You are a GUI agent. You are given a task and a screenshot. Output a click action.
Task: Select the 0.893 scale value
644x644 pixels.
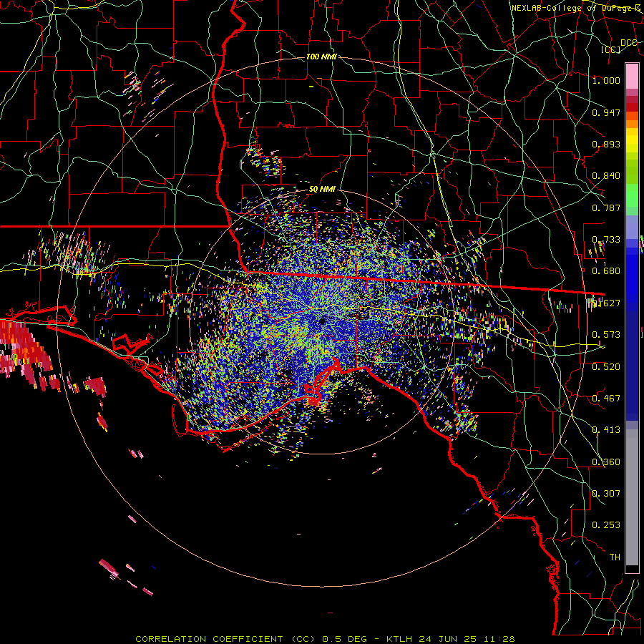pos(606,144)
